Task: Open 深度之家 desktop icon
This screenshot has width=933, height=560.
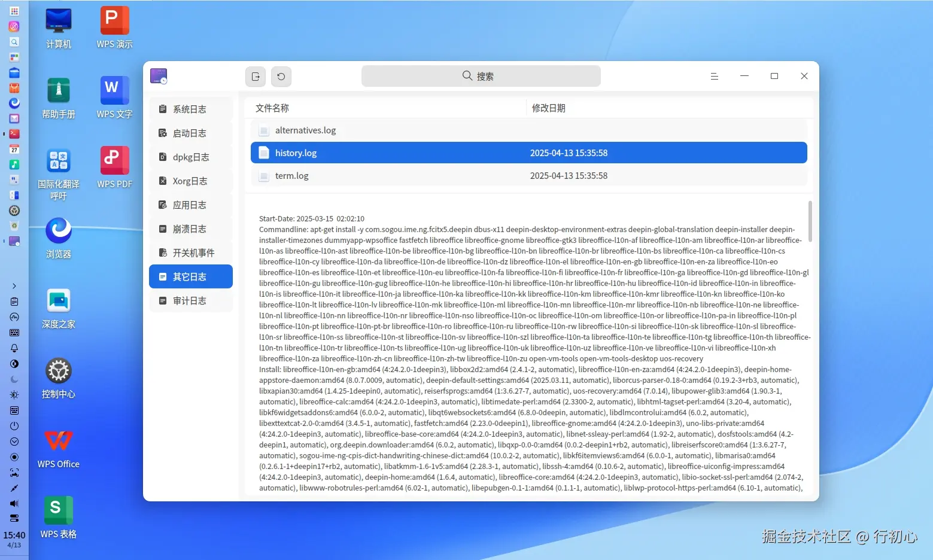Action: (x=59, y=309)
